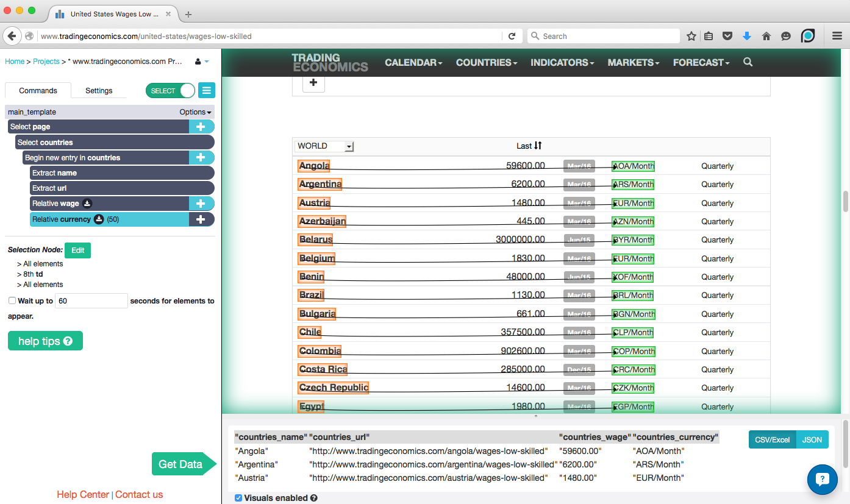
Task: Click the Edit selection node button
Action: pos(77,250)
